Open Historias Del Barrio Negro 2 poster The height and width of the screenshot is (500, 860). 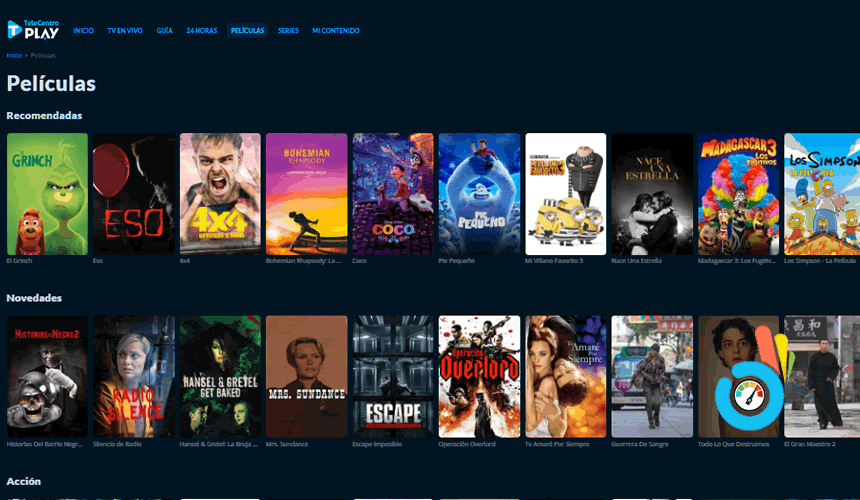[x=47, y=377]
